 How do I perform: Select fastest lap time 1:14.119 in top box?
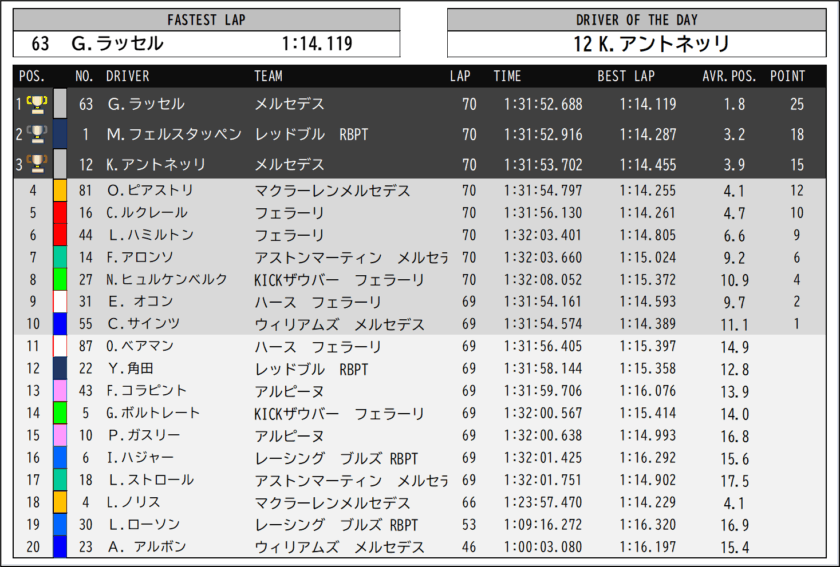point(317,43)
